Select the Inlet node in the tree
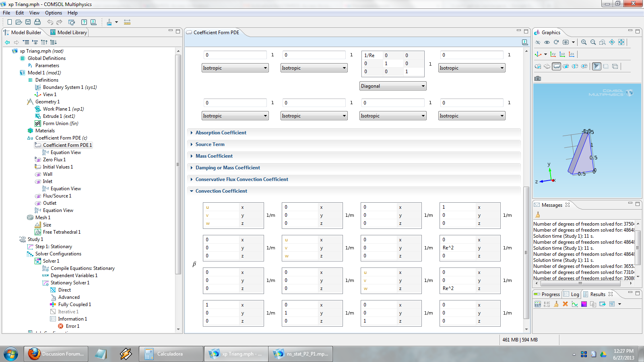The height and width of the screenshot is (362, 644). [x=47, y=181]
